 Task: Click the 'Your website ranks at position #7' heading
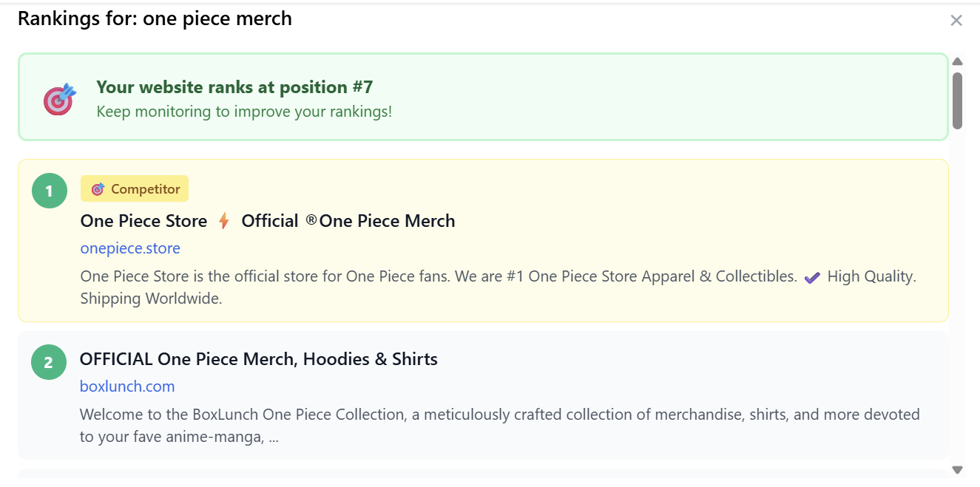pos(234,87)
